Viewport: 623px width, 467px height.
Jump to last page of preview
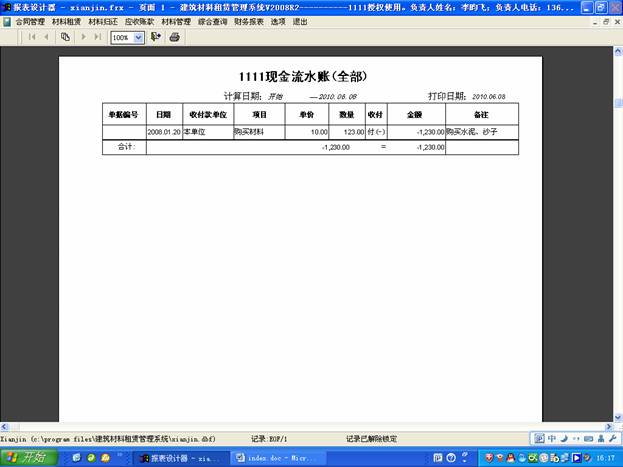(97, 37)
